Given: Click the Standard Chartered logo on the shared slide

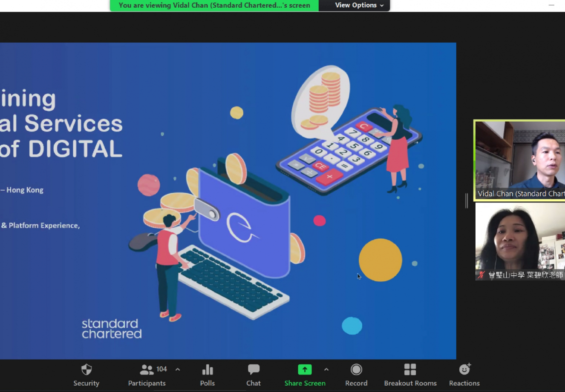Looking at the screenshot, I should [x=112, y=329].
